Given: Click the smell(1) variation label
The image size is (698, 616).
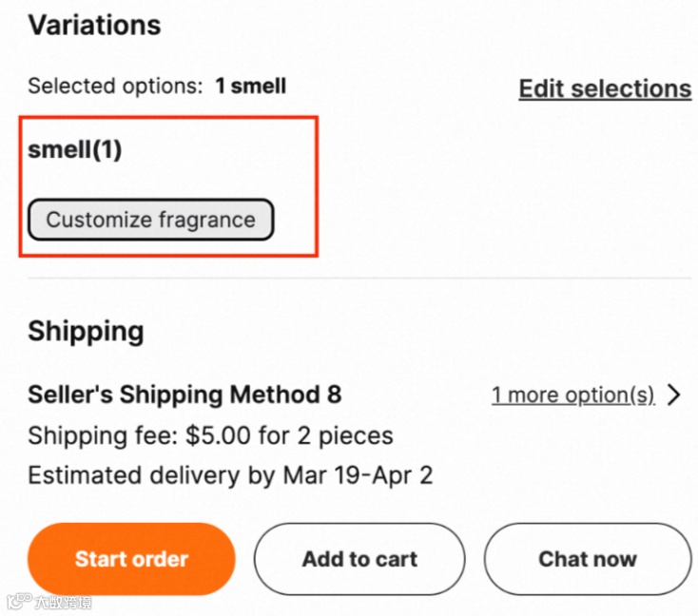Looking at the screenshot, I should point(75,149).
